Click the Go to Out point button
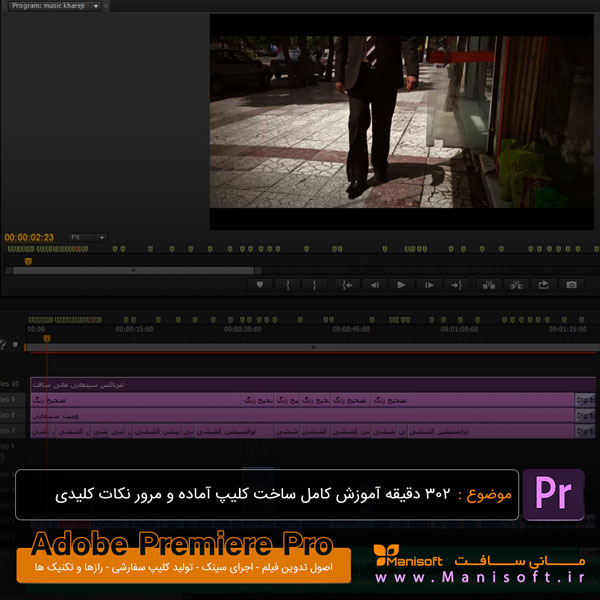600x600 pixels. click(457, 285)
